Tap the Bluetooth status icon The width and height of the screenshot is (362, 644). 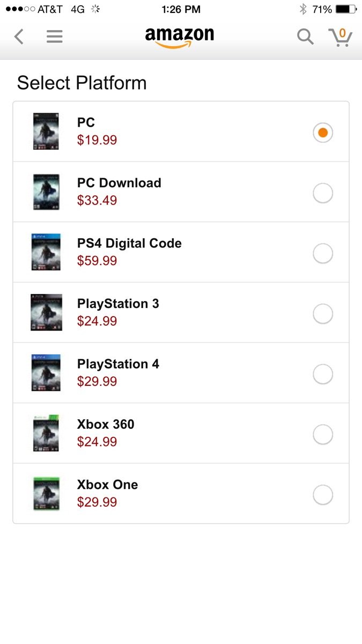click(x=303, y=9)
